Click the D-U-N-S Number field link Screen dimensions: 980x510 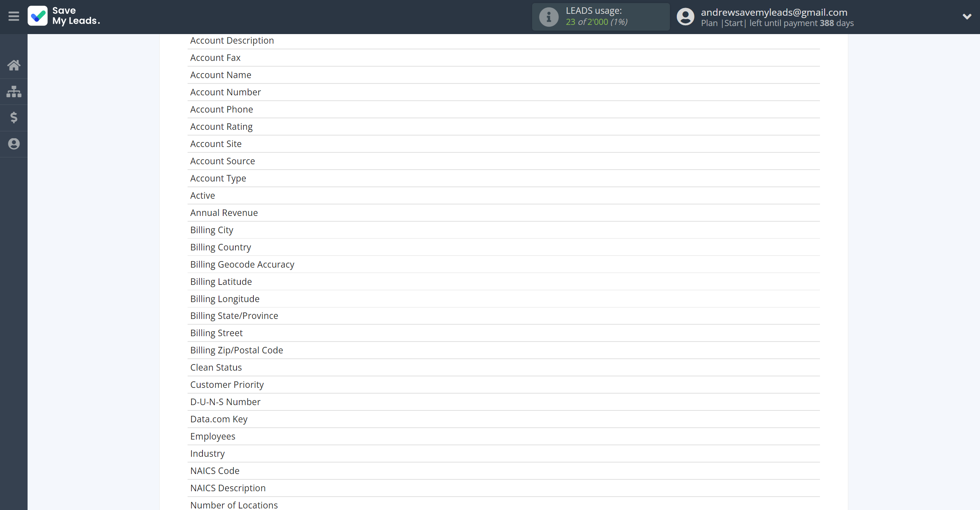[x=225, y=402]
